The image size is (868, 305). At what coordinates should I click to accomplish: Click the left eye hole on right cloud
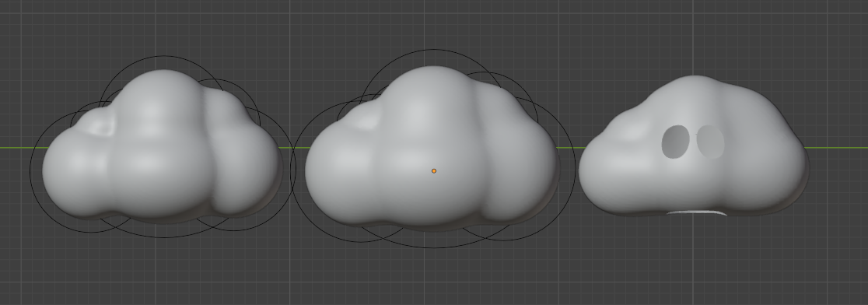click(x=675, y=142)
